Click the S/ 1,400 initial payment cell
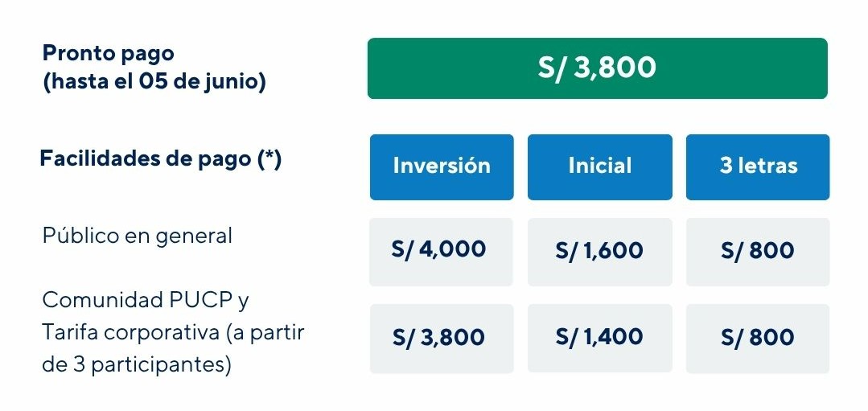The height and width of the screenshot is (411, 868). [x=599, y=338]
